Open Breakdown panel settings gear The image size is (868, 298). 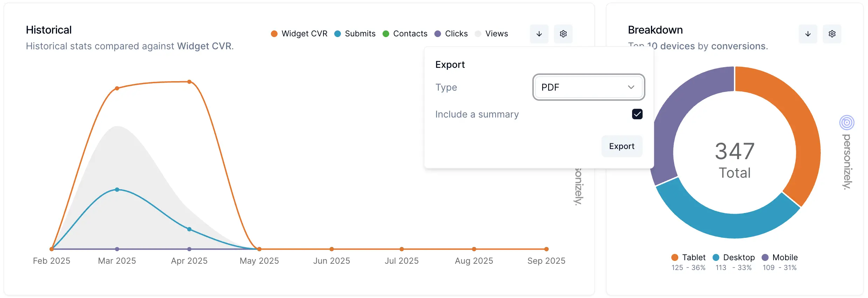(832, 34)
